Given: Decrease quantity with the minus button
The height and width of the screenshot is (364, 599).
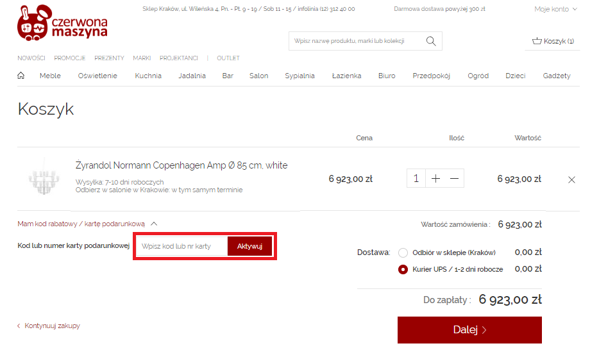Looking at the screenshot, I should (x=454, y=179).
